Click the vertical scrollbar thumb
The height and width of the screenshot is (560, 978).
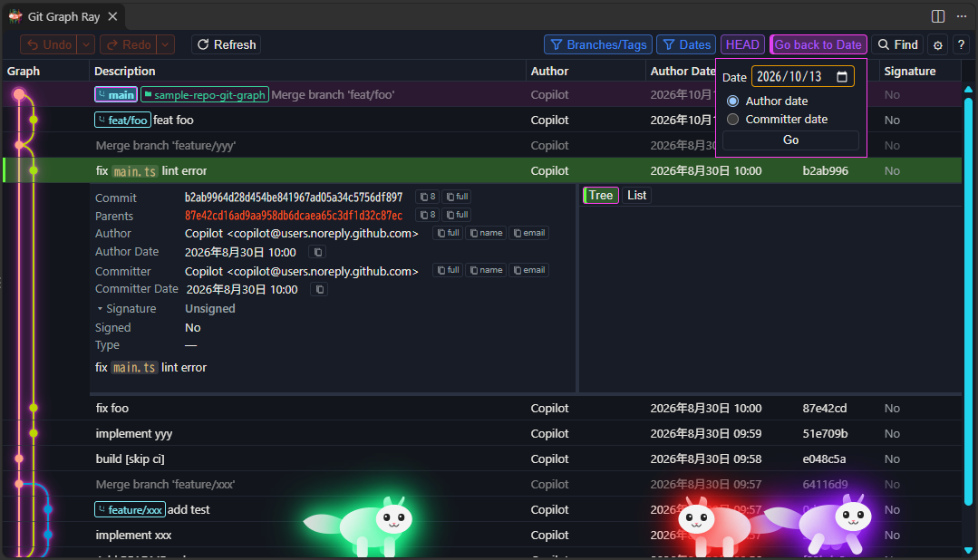(969, 301)
